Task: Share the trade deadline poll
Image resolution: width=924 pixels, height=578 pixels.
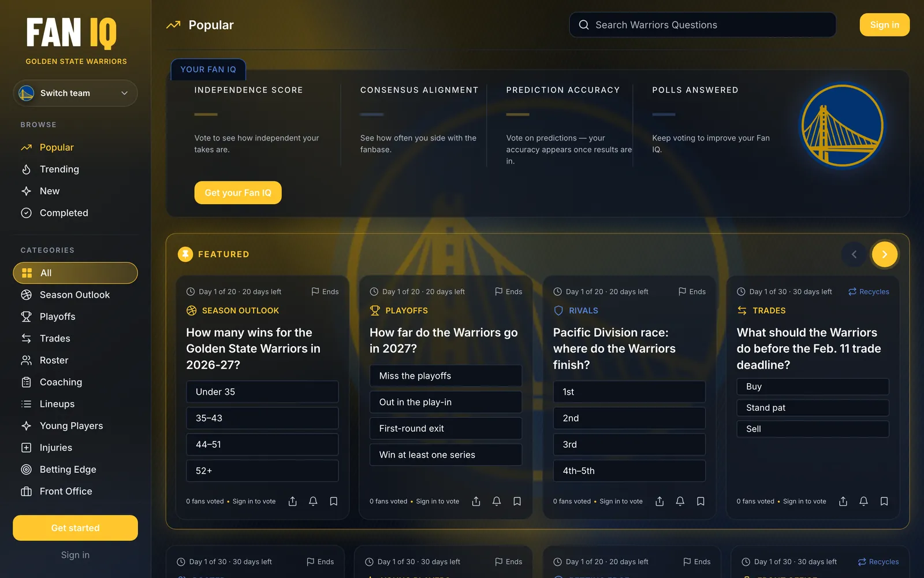Action: 843,501
